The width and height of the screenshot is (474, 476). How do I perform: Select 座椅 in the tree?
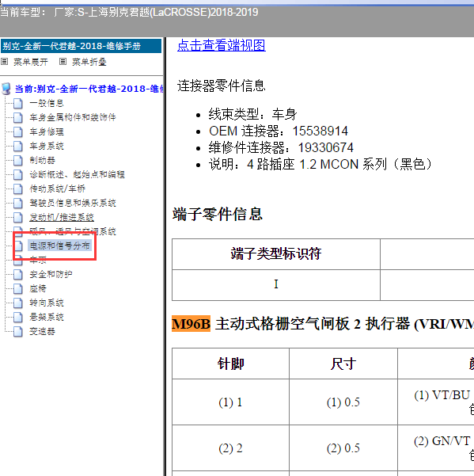[x=38, y=289]
